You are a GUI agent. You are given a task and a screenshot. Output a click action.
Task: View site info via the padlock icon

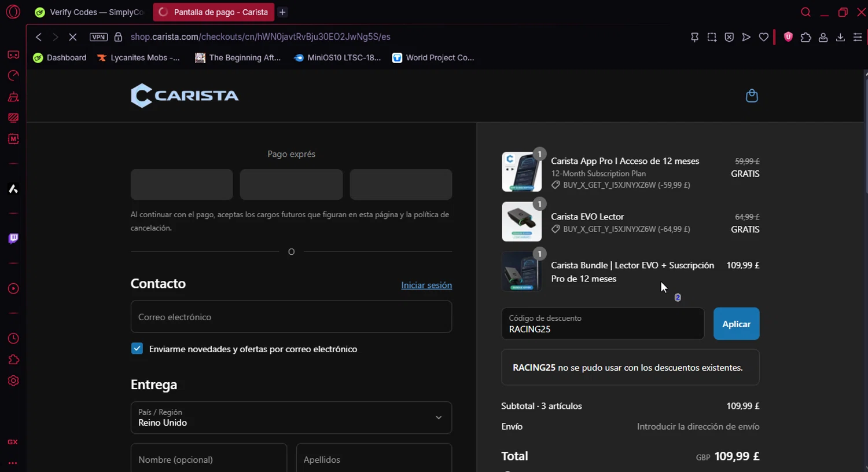(118, 37)
